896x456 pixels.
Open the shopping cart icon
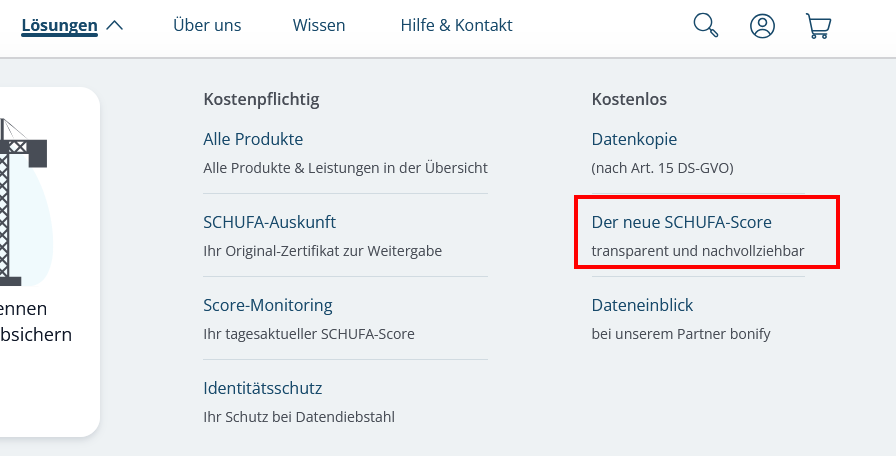pos(818,26)
